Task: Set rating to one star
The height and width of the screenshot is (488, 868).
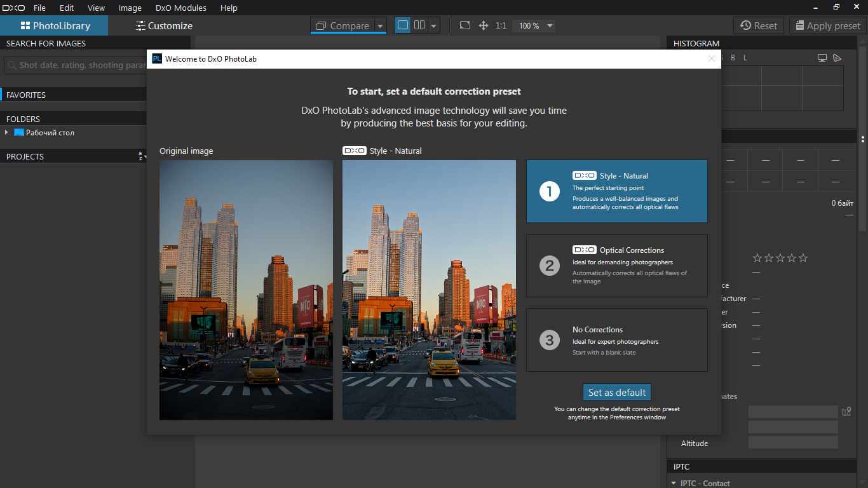Action: click(757, 258)
